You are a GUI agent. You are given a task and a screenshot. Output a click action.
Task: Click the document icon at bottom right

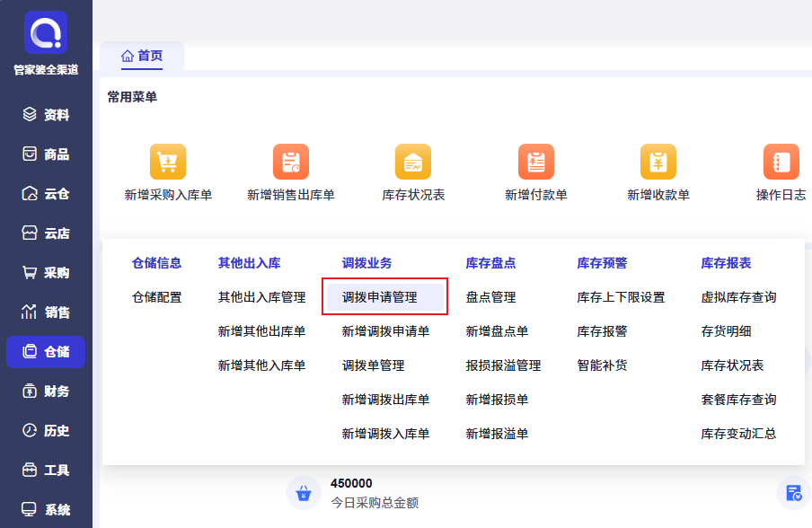click(x=793, y=493)
